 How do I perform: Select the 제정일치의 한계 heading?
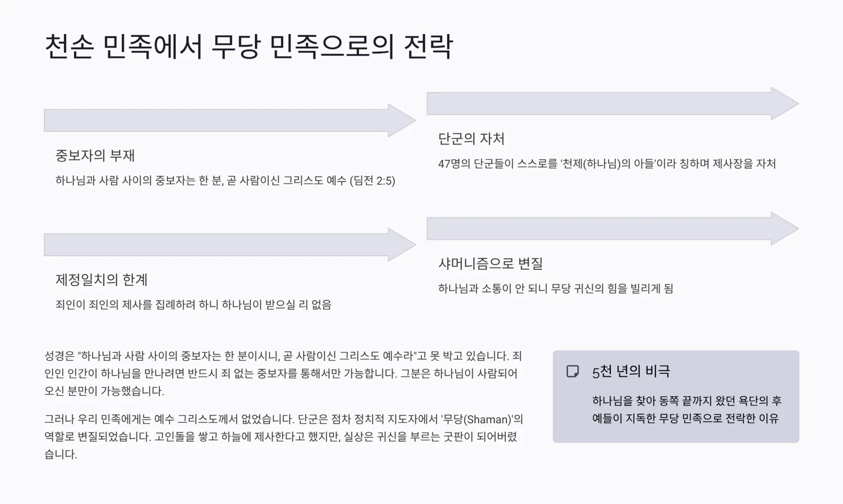[x=101, y=280]
